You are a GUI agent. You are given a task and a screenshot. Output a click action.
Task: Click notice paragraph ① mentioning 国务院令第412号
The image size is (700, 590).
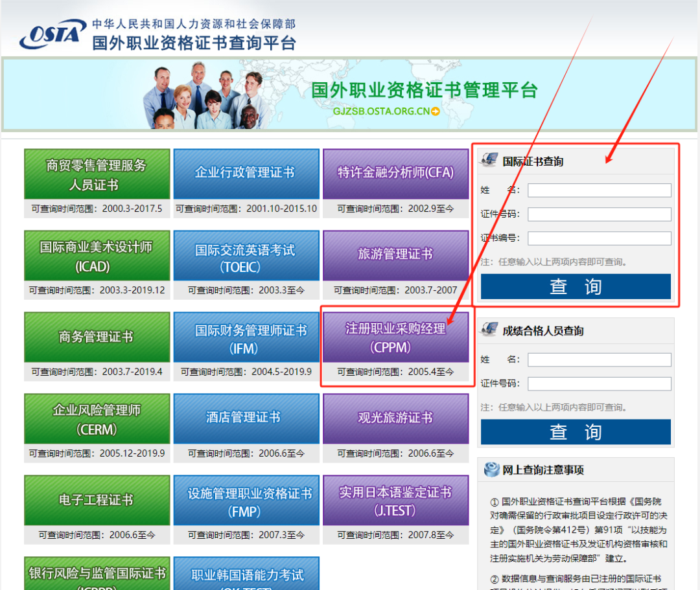coord(579,530)
